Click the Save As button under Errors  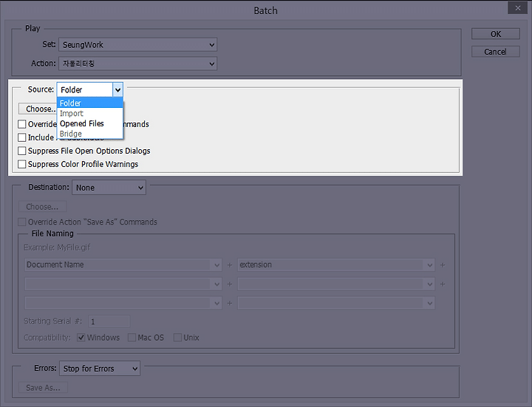(x=43, y=388)
